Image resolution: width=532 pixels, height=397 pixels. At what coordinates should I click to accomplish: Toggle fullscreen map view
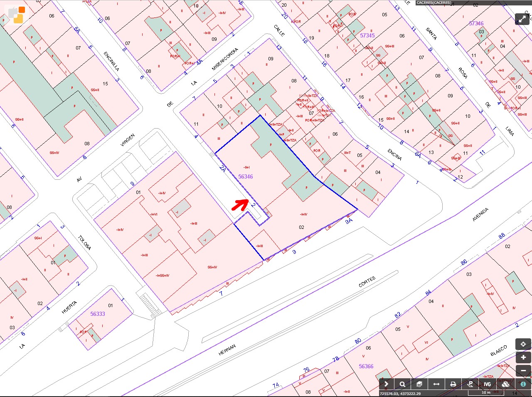pos(522,19)
